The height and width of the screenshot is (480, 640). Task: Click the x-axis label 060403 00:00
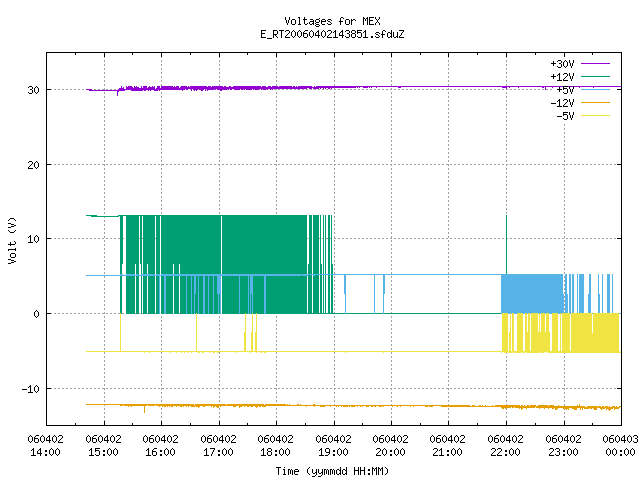tap(620, 446)
